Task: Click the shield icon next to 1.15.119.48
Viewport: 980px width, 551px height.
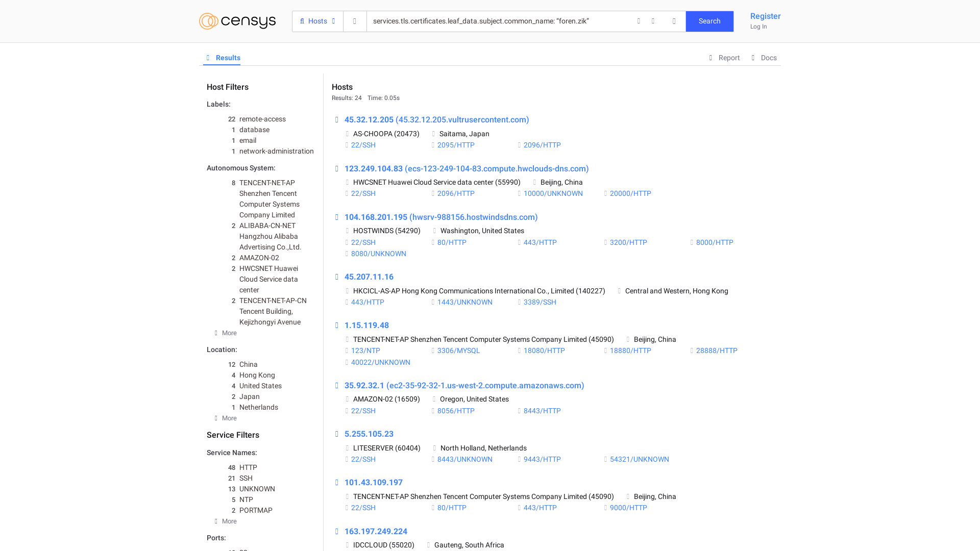Action: (x=336, y=325)
